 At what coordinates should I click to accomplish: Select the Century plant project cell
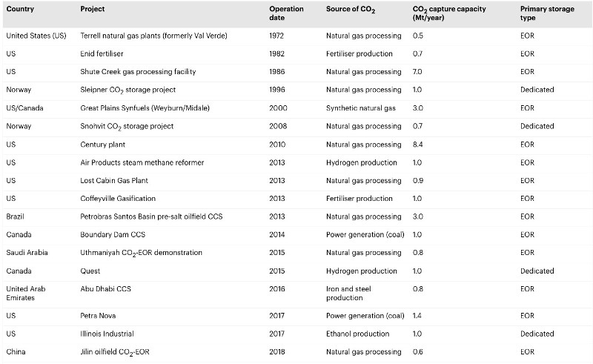[x=102, y=145]
